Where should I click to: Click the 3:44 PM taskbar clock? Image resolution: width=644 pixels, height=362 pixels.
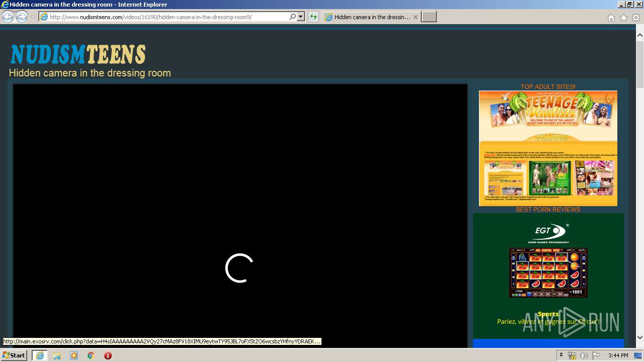(618, 355)
